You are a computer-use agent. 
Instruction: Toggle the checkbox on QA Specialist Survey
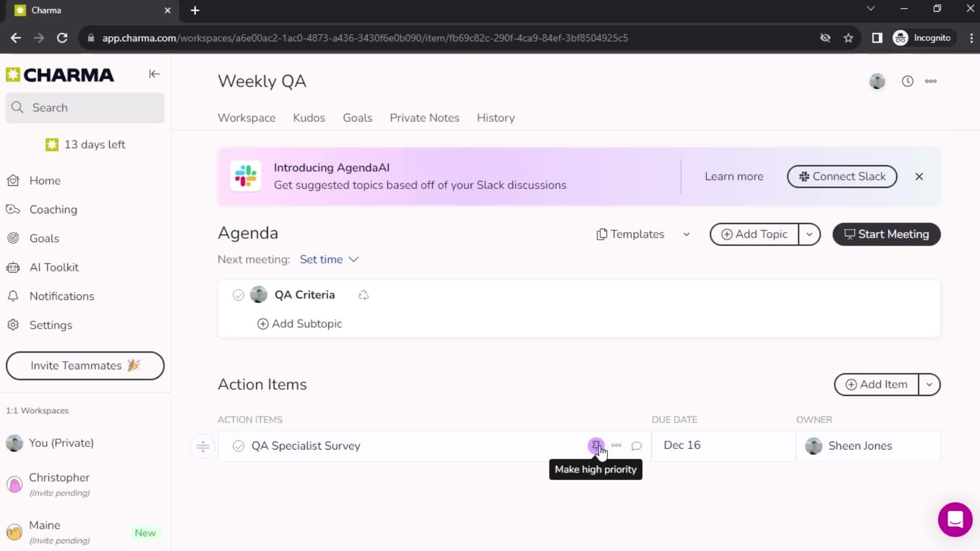(x=238, y=445)
